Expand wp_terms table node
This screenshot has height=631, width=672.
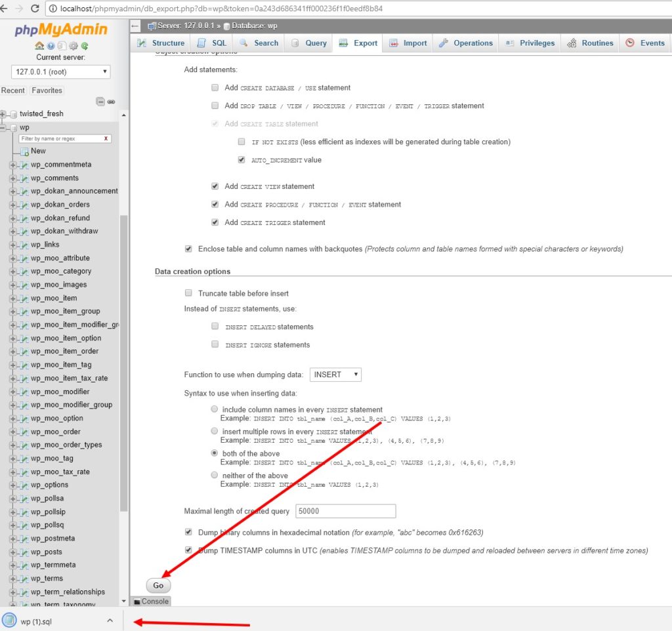pyautogui.click(x=13, y=579)
